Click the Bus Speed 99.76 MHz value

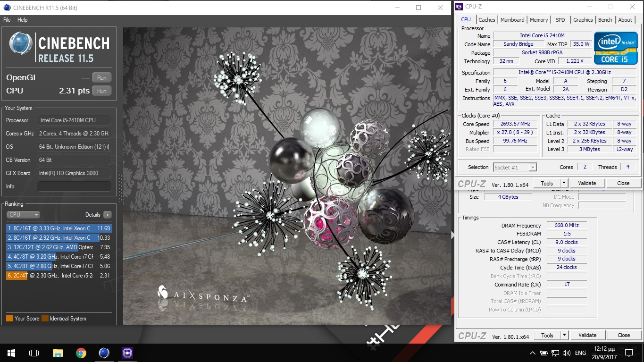point(515,141)
